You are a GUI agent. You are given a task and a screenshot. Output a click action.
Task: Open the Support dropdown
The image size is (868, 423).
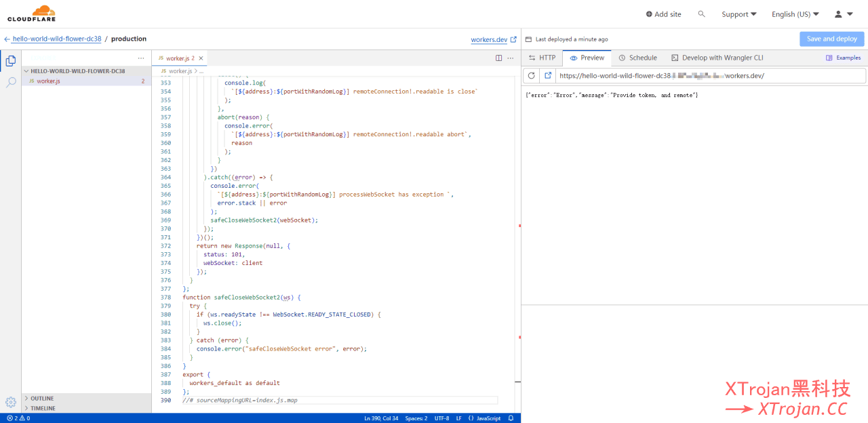click(x=739, y=14)
